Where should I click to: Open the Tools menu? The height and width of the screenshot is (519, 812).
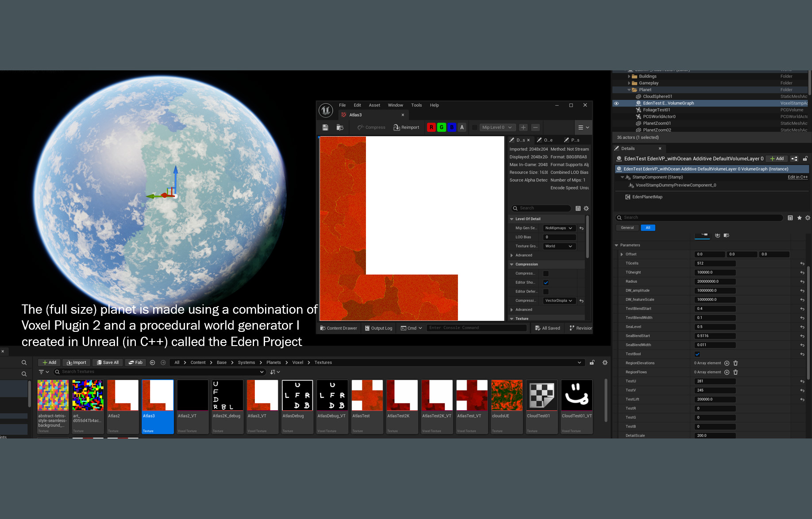[416, 105]
